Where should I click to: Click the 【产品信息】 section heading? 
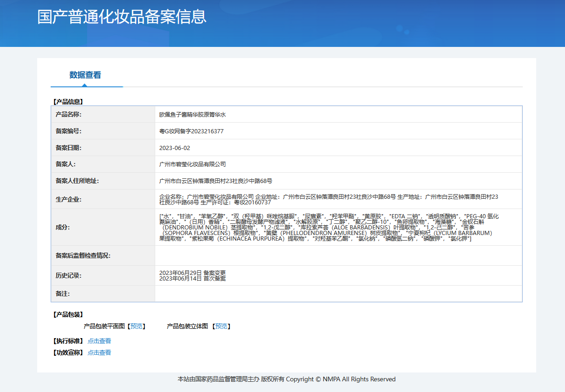pos(67,102)
